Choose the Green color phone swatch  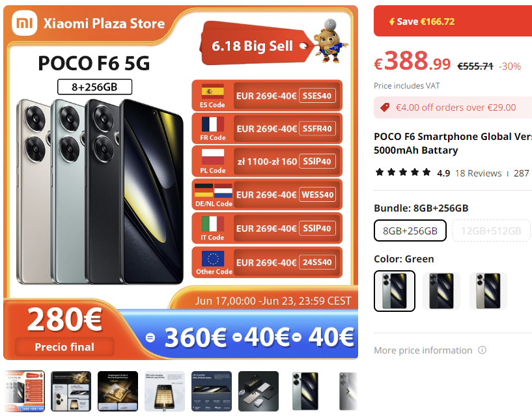tap(394, 291)
